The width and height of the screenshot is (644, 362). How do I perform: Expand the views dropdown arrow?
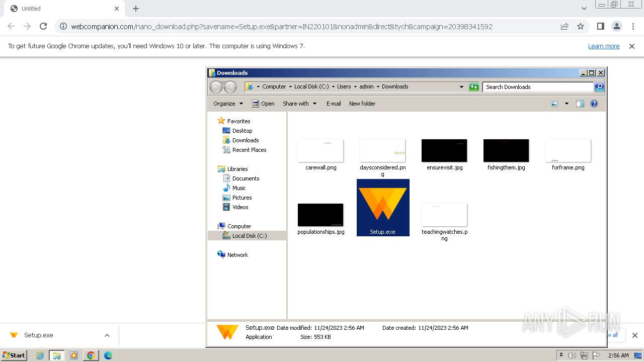[567, 104]
